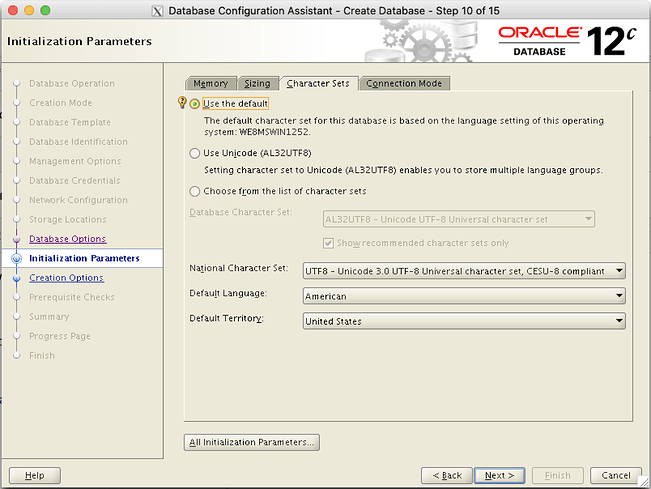Click the Database Operation step label
This screenshot has width=651, height=489.
coord(72,83)
